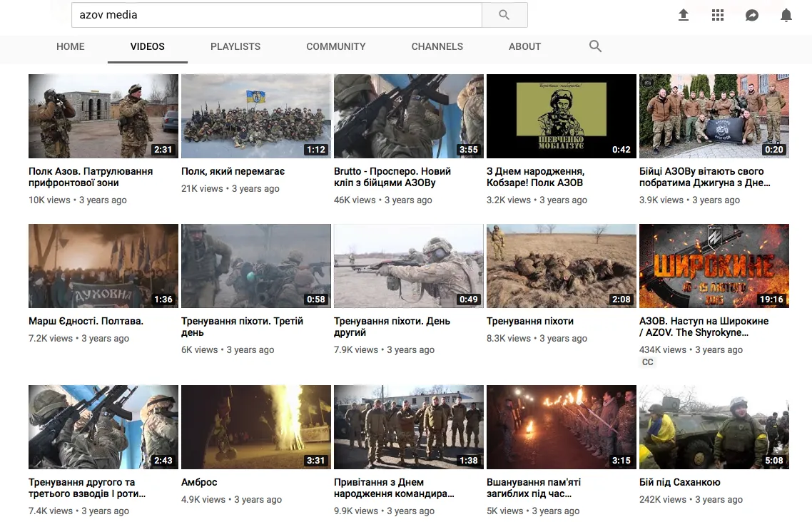Viewport: 812px width, 522px height.
Task: Open the 0:49 infantry training thumbnail
Action: [409, 266]
